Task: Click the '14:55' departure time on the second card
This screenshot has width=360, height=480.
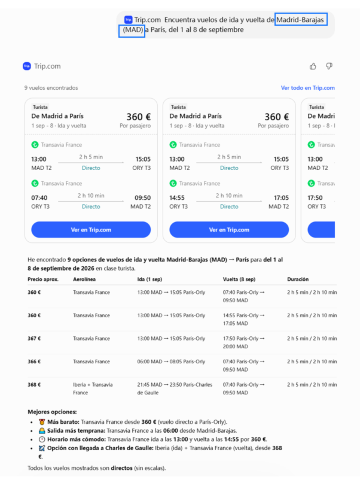Action: [x=177, y=198]
